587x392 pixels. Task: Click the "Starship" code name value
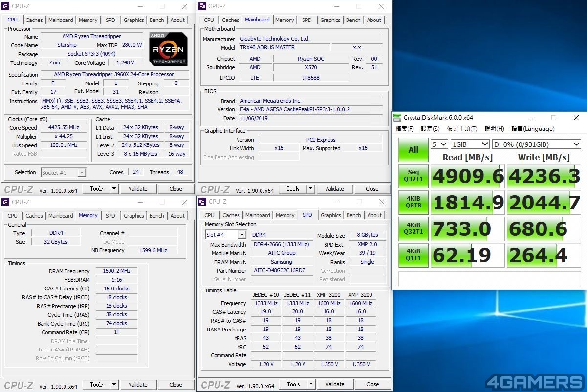pyautogui.click(x=67, y=45)
